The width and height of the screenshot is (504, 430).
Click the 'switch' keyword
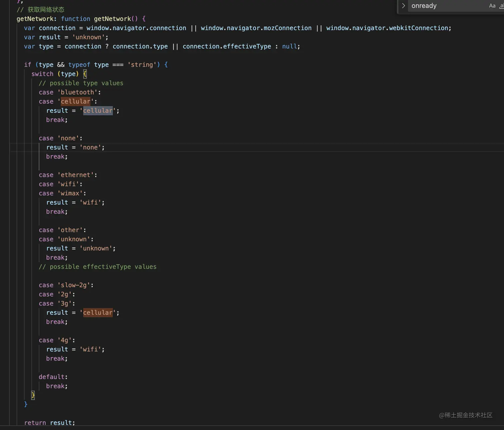pos(42,74)
